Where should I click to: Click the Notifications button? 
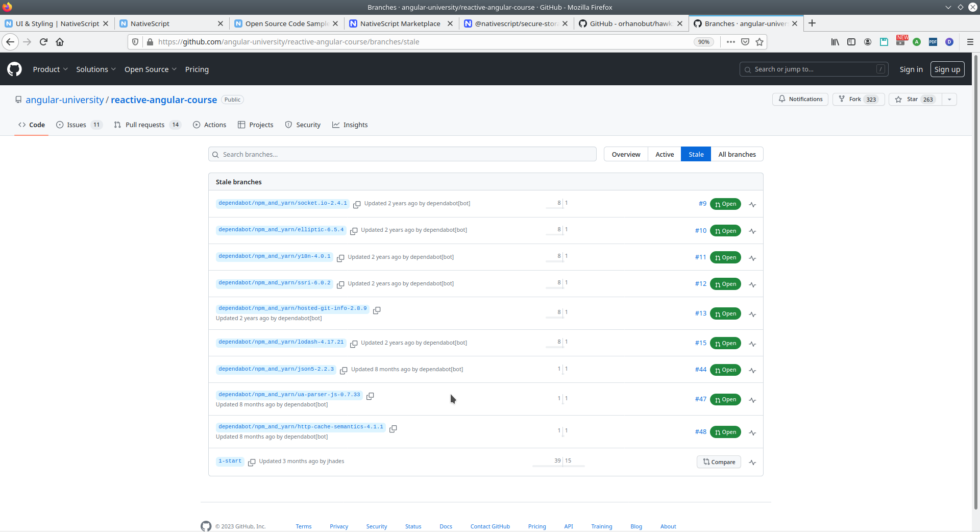click(800, 100)
